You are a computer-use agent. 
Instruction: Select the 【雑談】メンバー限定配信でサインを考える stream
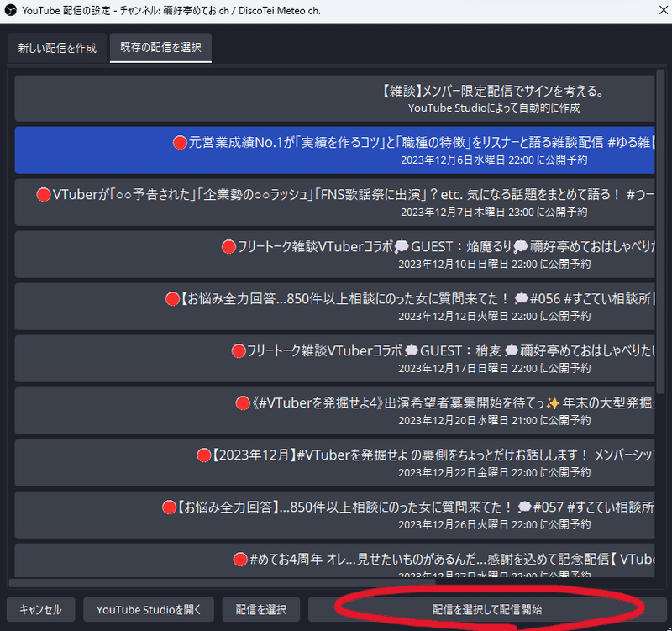(x=334, y=98)
